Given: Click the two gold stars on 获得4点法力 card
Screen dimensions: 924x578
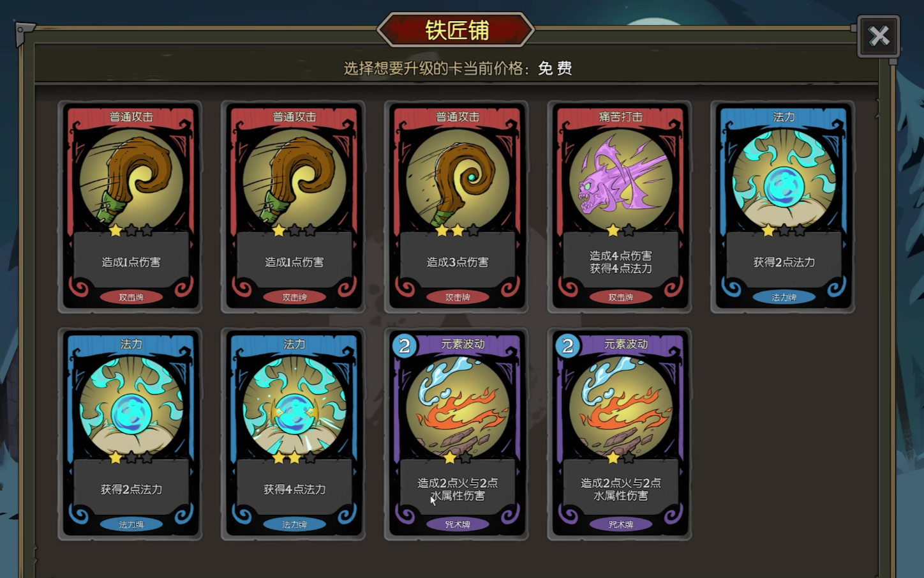Looking at the screenshot, I should click(287, 457).
